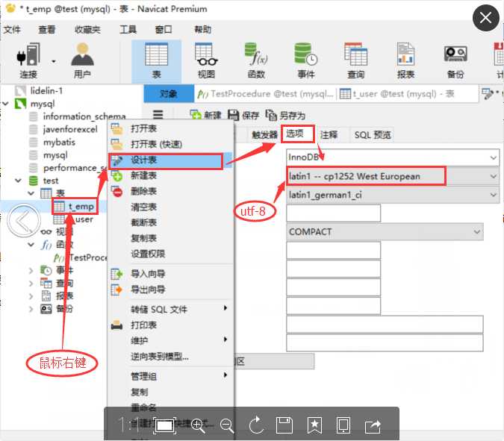
Task: Open the dropdown arrow next to 连接
Action: (x=53, y=61)
